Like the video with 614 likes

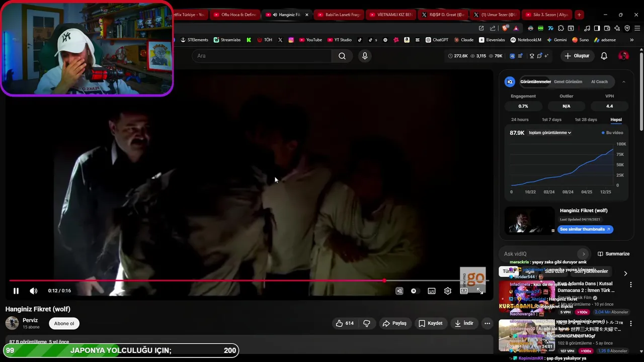pos(345,323)
